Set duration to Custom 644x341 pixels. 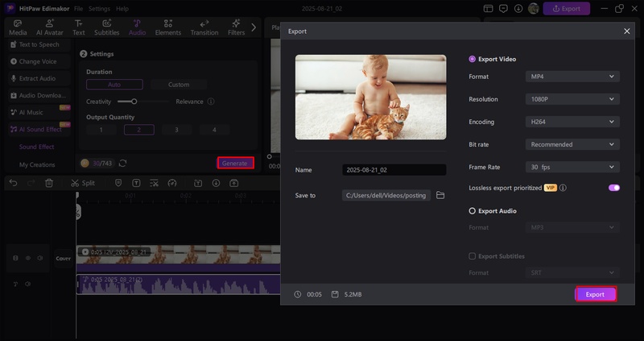coord(179,85)
